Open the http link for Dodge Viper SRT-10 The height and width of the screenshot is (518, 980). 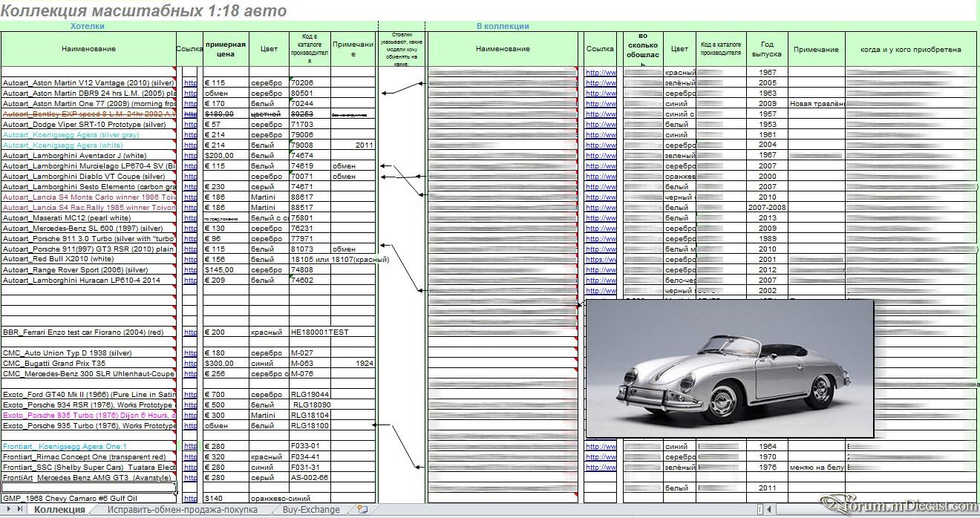pyautogui.click(x=190, y=125)
